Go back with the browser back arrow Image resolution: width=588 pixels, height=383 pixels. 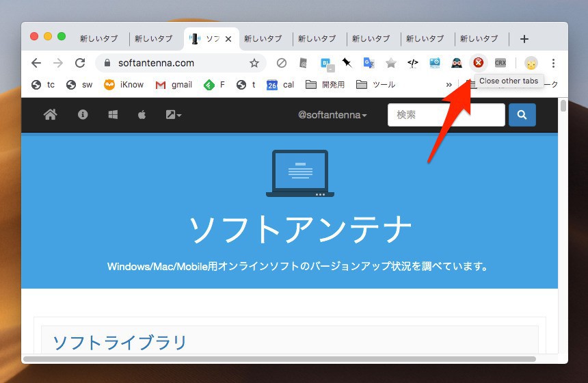pyautogui.click(x=36, y=63)
